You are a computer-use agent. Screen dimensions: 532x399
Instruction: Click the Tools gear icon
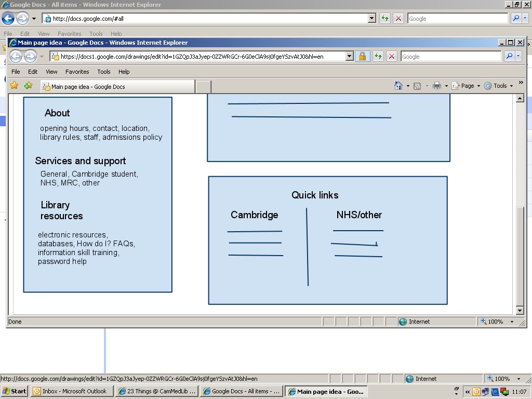487,85
